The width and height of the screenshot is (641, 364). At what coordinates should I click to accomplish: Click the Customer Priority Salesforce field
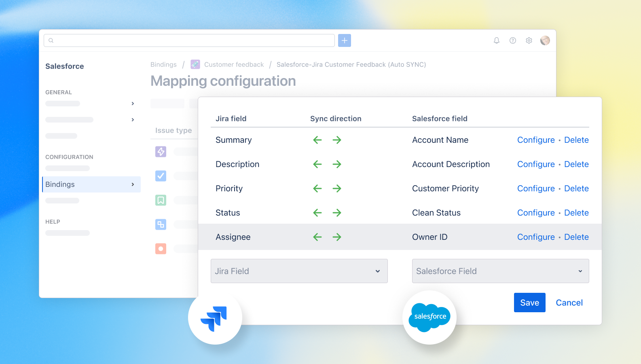point(445,188)
